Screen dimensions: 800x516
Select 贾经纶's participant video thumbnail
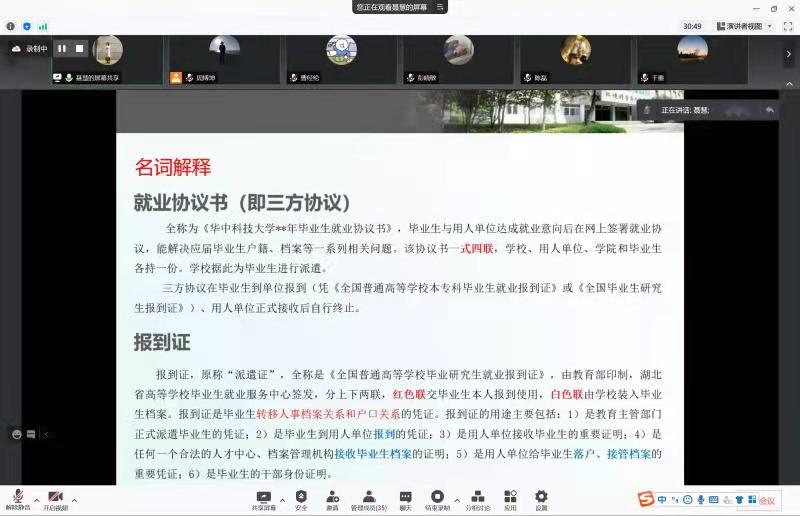341,59
